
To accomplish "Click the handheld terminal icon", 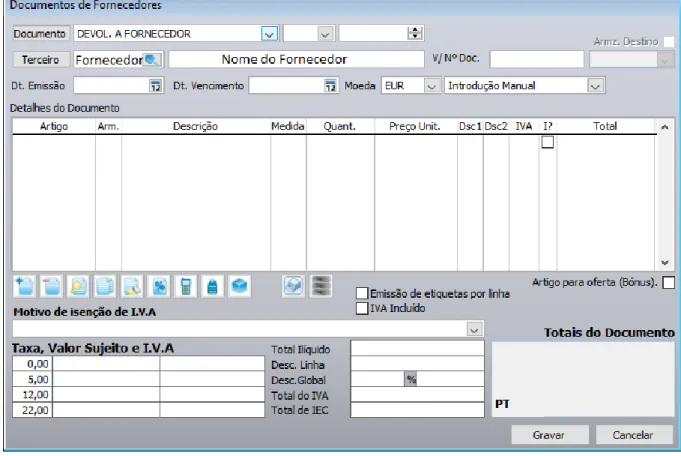I will pos(186,287).
